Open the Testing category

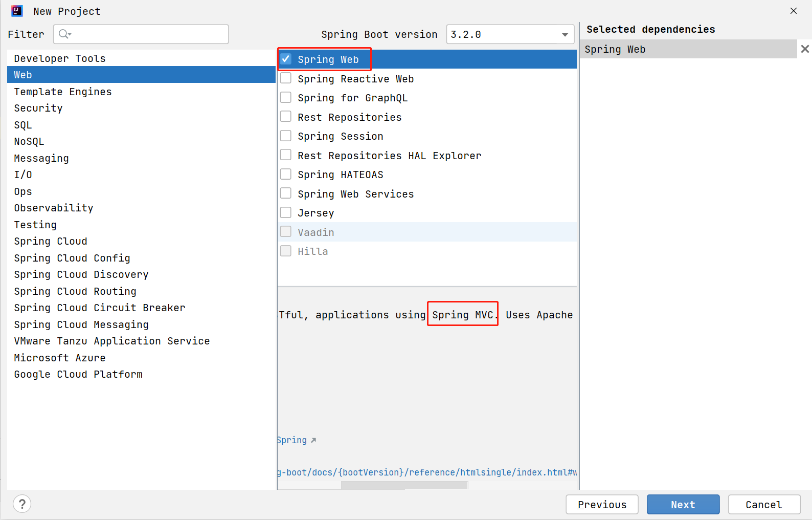(141, 225)
